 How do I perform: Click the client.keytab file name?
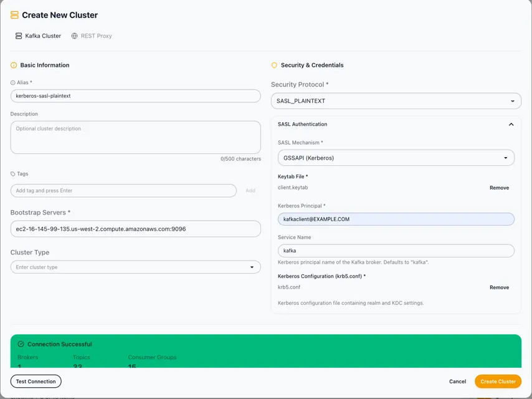(x=293, y=188)
